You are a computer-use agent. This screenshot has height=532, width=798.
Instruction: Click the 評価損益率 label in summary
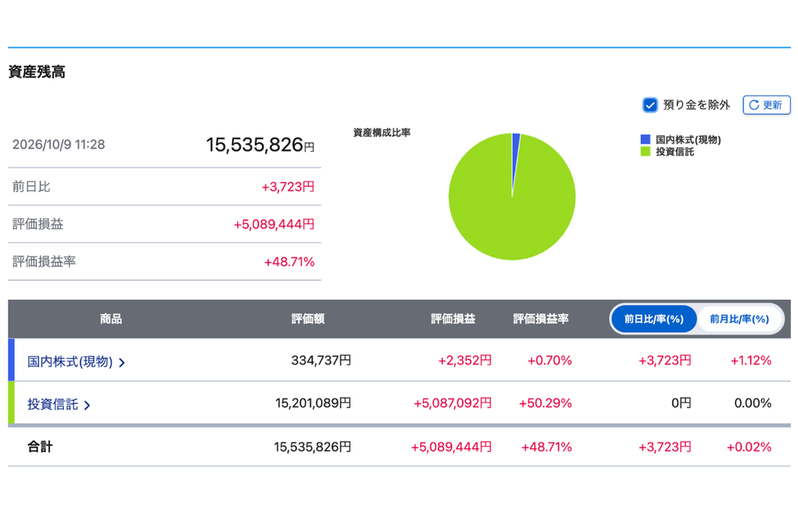[44, 262]
